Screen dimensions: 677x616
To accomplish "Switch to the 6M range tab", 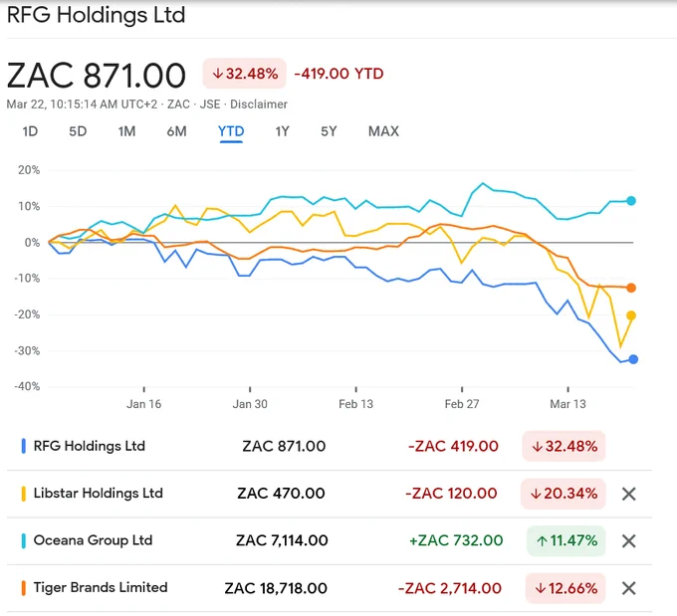I will [176, 131].
